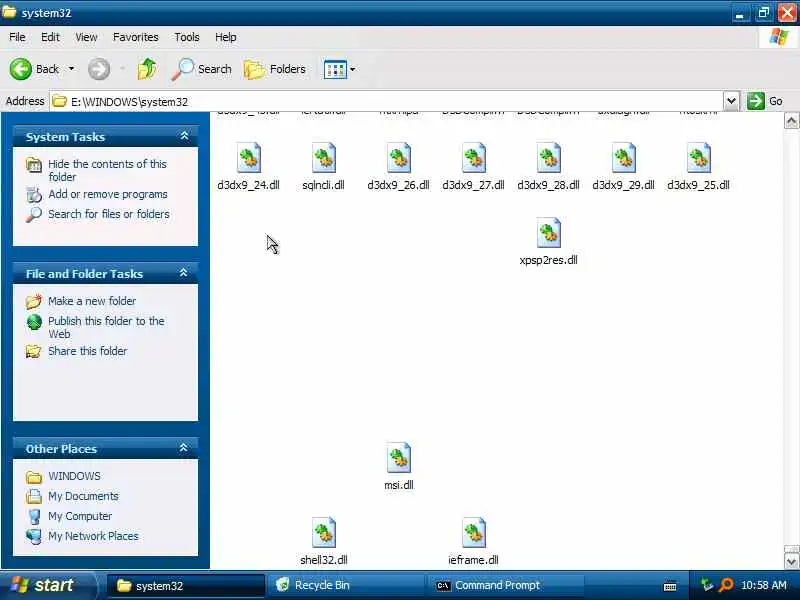Viewport: 800px width, 600px height.
Task: Click the Forward arrow button
Action: coord(98,69)
